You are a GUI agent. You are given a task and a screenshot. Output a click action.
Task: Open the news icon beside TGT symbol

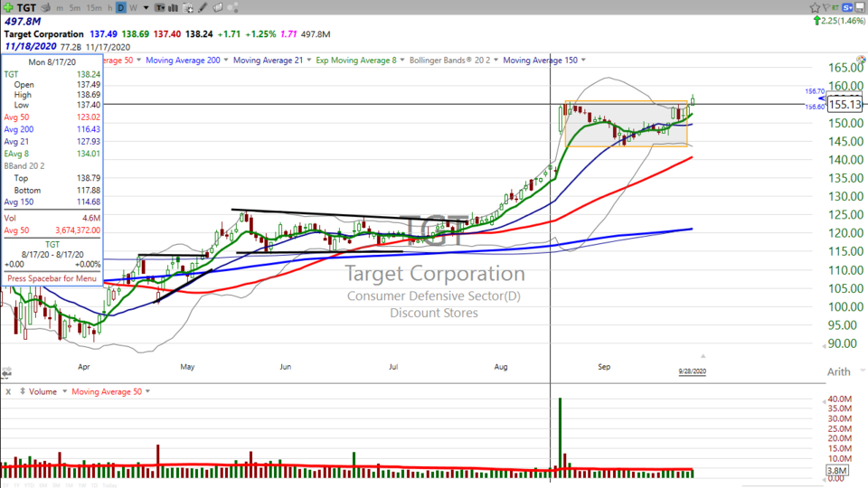[46, 8]
